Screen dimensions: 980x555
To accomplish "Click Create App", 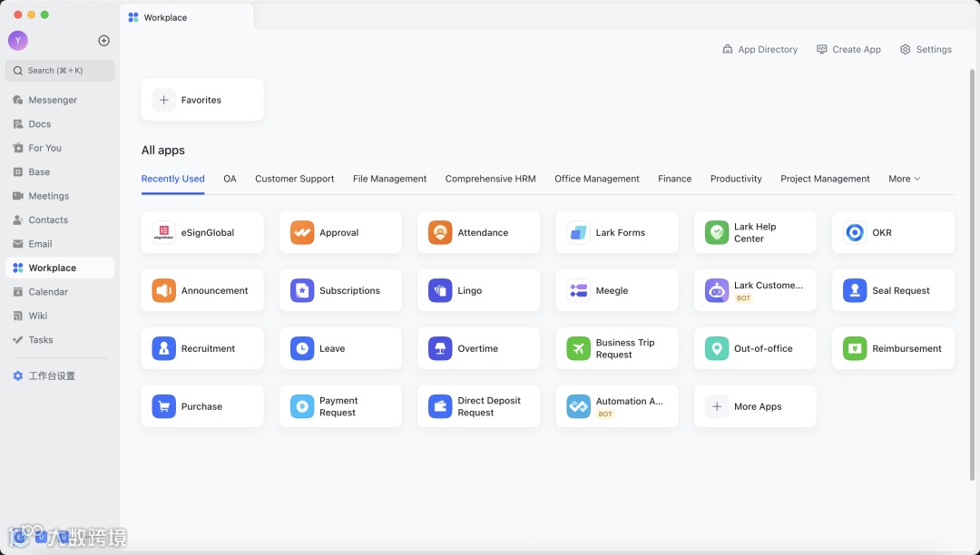I will coord(848,49).
